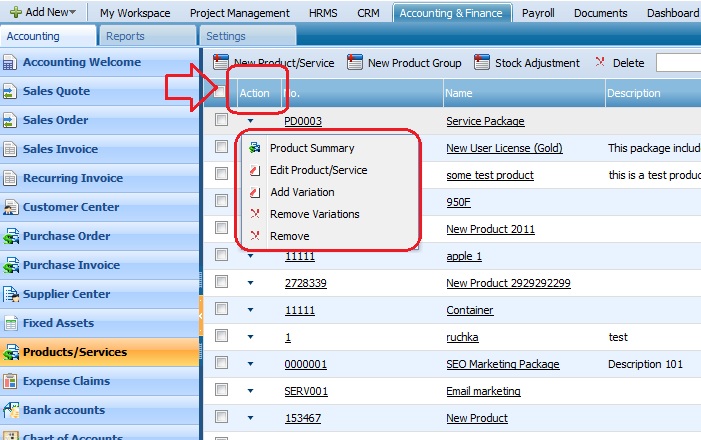Open the action dropdown for 0000001
This screenshot has height=440, width=701.
click(250, 364)
